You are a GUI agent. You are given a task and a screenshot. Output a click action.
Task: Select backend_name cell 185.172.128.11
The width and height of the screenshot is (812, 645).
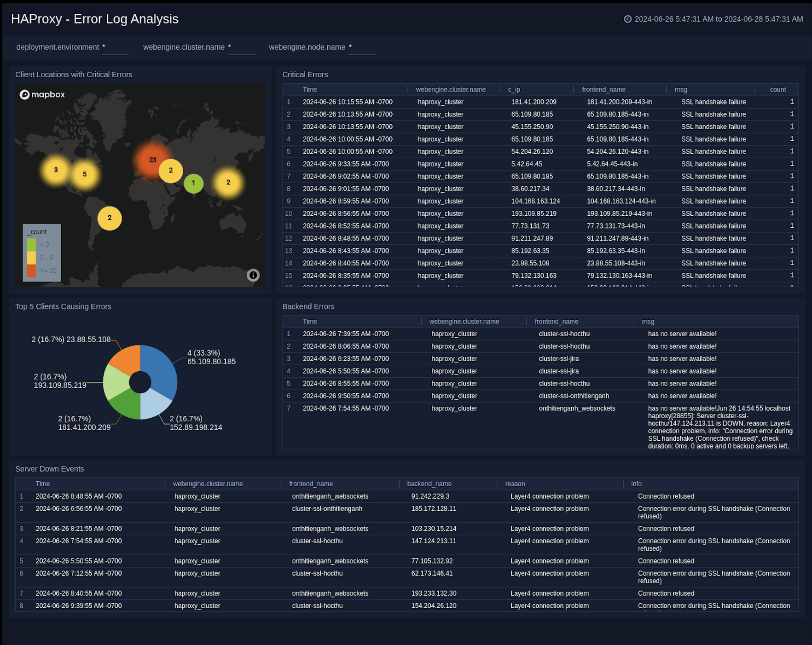(434, 509)
